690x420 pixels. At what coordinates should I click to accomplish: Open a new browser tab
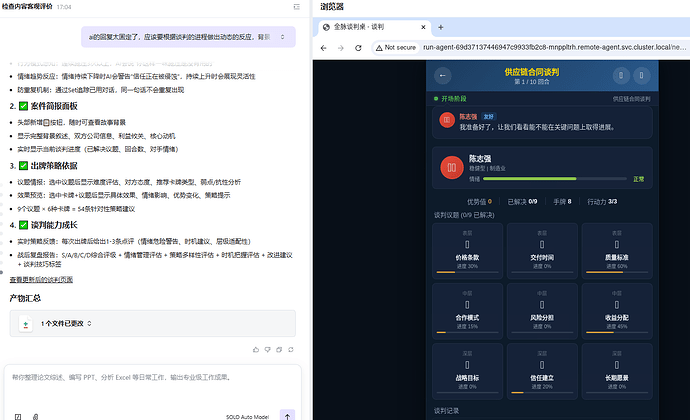point(440,27)
